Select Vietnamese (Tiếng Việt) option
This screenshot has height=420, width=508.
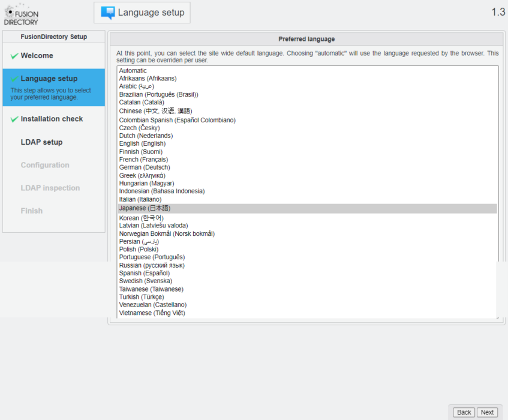(x=152, y=313)
